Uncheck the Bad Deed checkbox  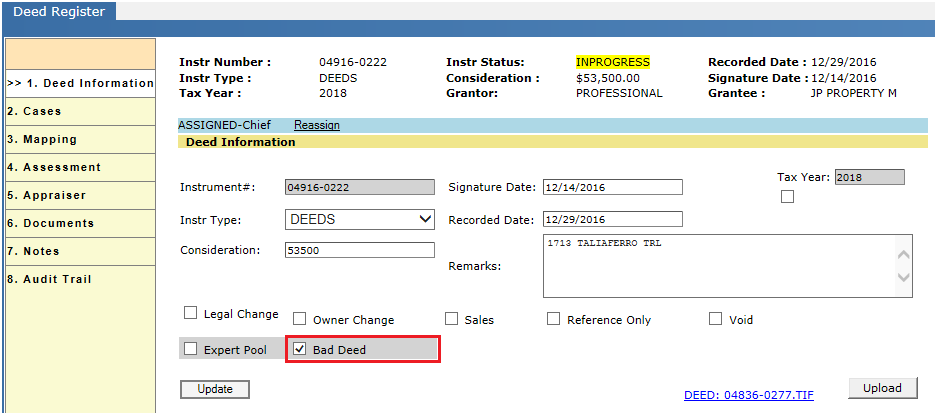[299, 349]
